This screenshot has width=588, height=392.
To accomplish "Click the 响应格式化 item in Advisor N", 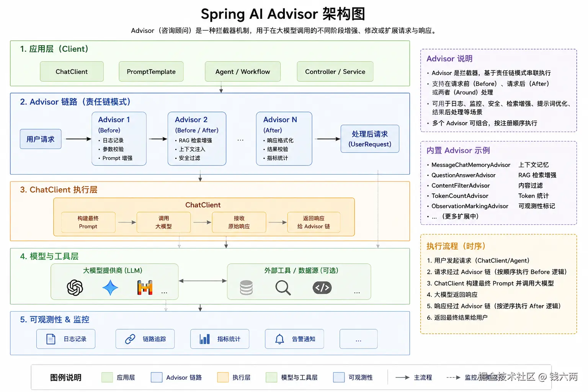I will [x=280, y=140].
